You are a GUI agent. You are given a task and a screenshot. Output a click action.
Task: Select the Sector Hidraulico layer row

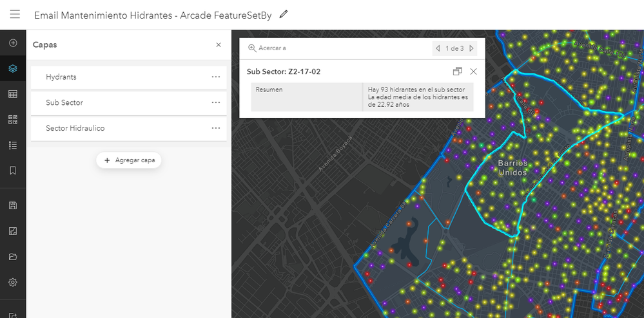(x=128, y=129)
